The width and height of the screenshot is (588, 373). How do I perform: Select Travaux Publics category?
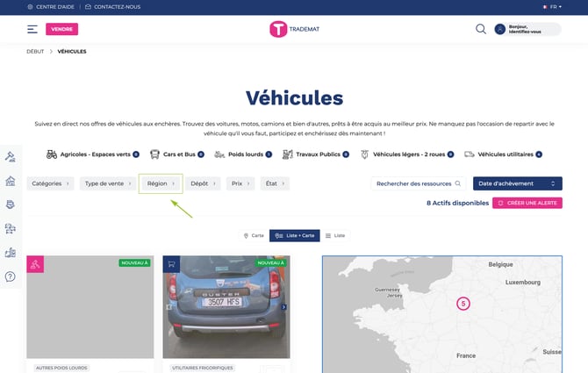[x=316, y=154]
